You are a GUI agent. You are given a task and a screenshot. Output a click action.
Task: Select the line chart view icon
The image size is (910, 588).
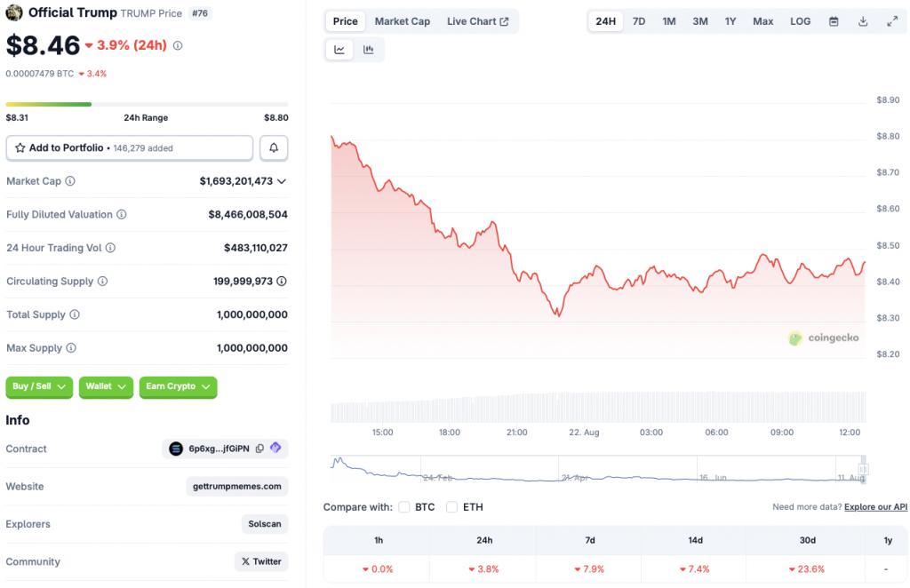tap(339, 50)
